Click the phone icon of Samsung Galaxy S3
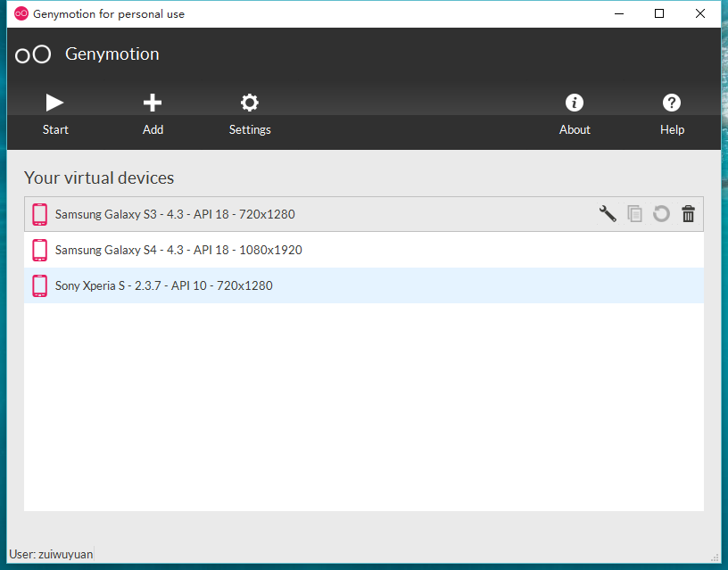The height and width of the screenshot is (570, 728). pos(40,214)
